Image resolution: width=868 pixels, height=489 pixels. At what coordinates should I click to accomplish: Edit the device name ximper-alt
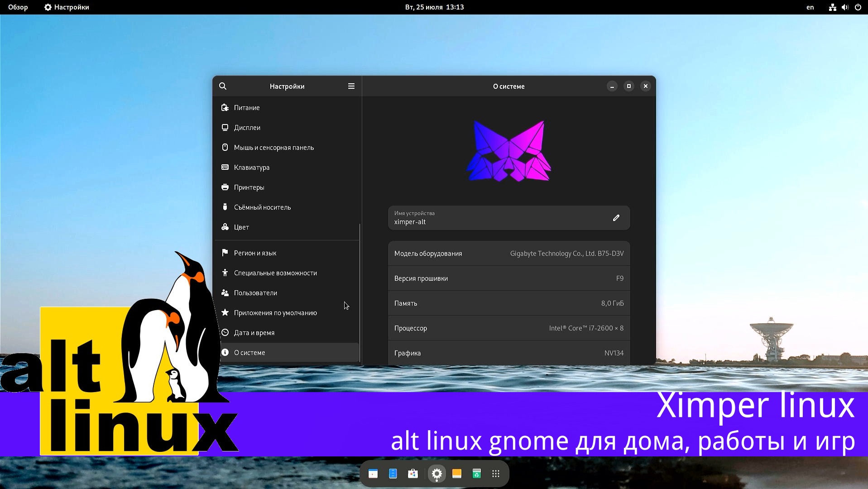(616, 218)
